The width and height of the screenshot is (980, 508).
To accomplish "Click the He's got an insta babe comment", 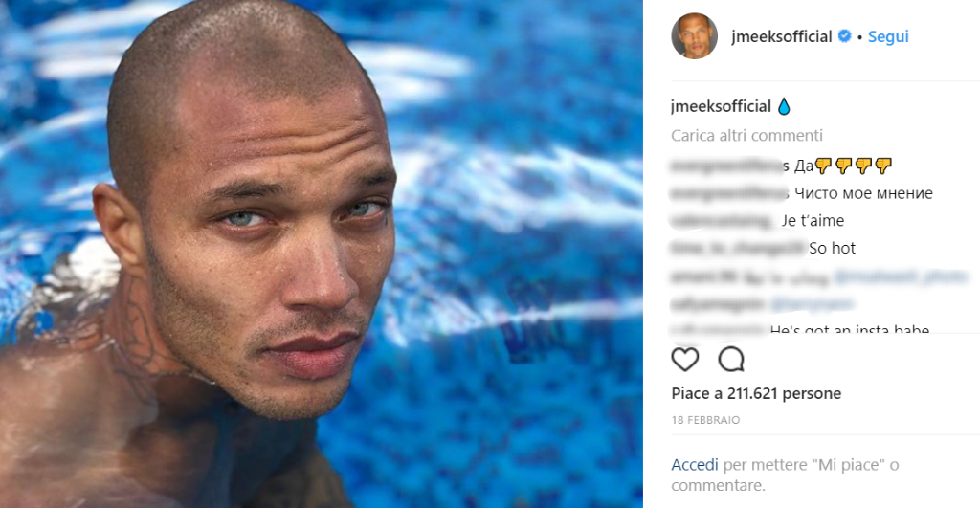I will 850,329.
